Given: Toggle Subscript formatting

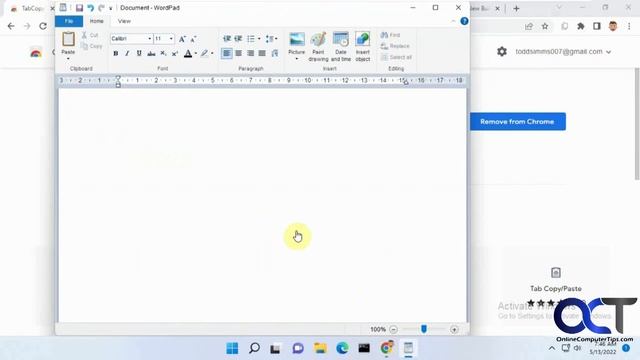Looking at the screenshot, I should (x=163, y=53).
